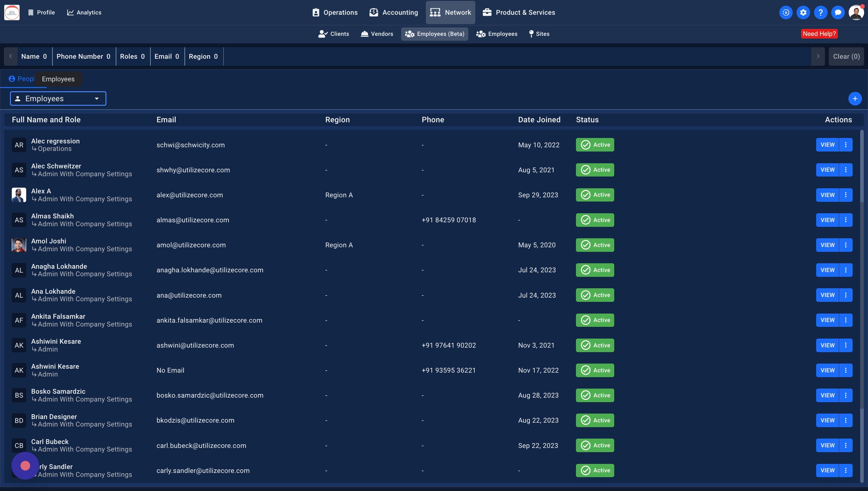
Task: Click the Region filter chip
Action: pyautogui.click(x=203, y=57)
